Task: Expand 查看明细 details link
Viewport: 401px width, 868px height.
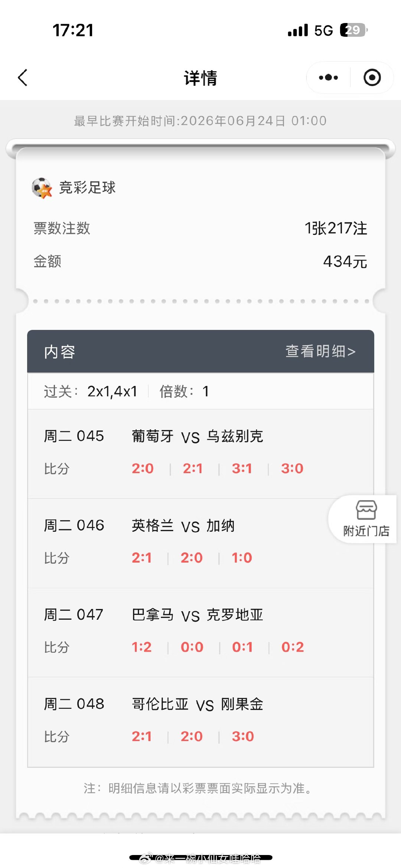Action: (x=320, y=351)
